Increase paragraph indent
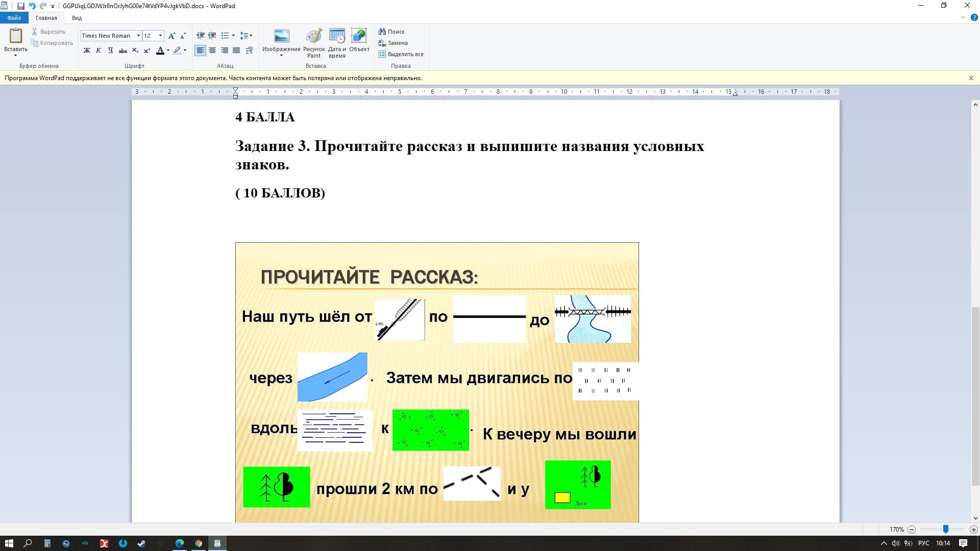Screen dimensions: 980x551 click(212, 36)
